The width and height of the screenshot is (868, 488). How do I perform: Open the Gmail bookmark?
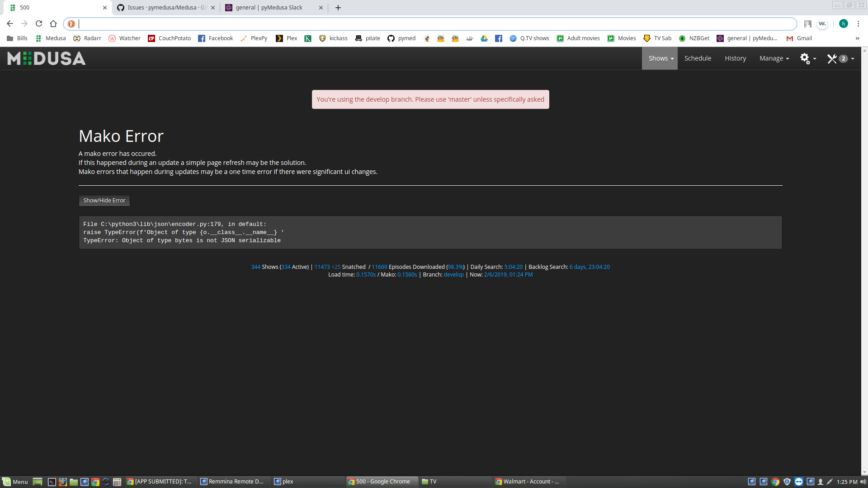pyautogui.click(x=799, y=38)
